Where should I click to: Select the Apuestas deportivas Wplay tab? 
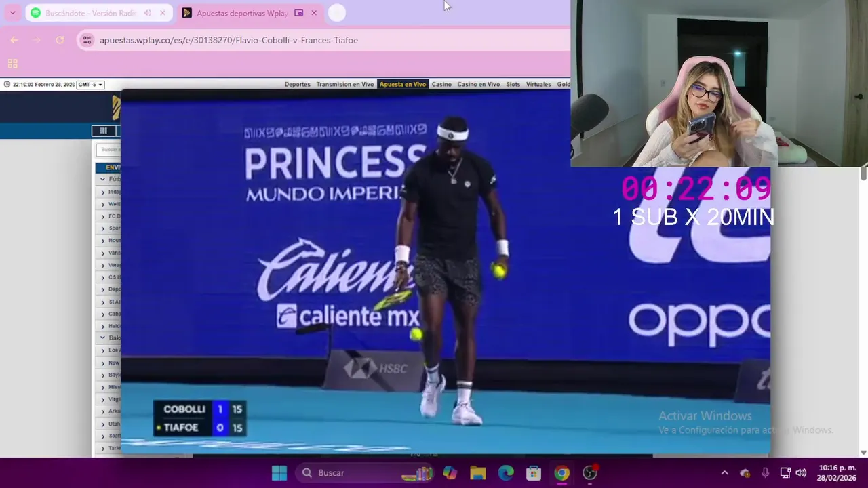click(x=242, y=13)
